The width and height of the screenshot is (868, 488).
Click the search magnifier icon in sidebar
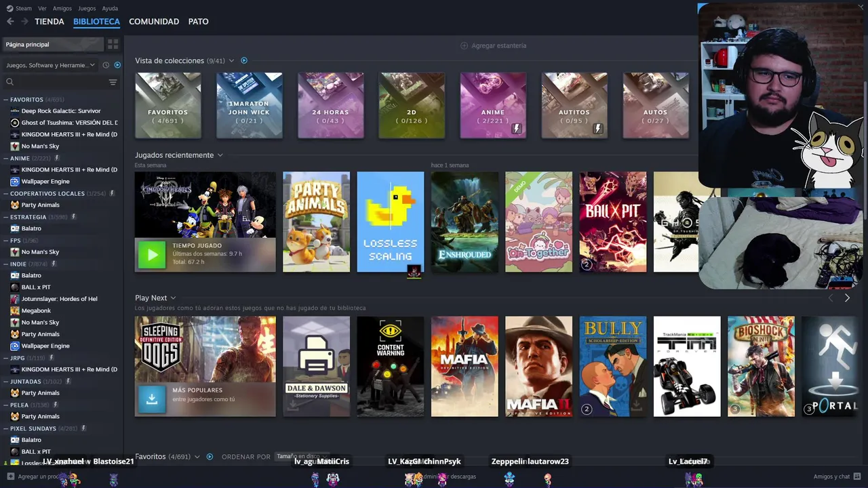[9, 82]
